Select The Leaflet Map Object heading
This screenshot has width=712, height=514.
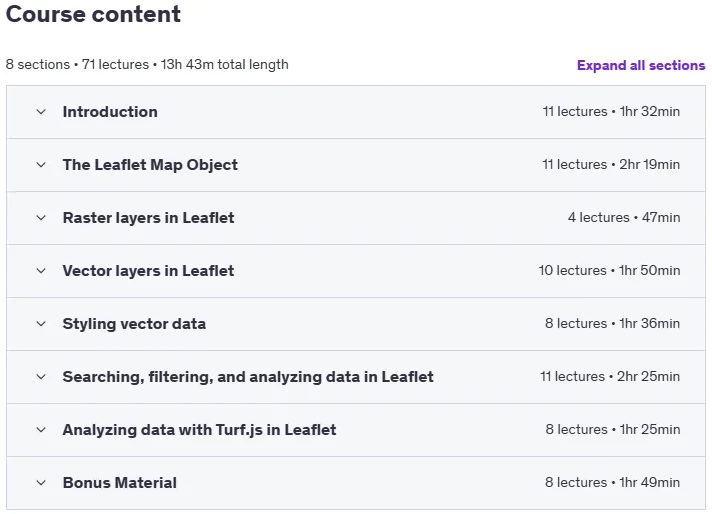150,165
